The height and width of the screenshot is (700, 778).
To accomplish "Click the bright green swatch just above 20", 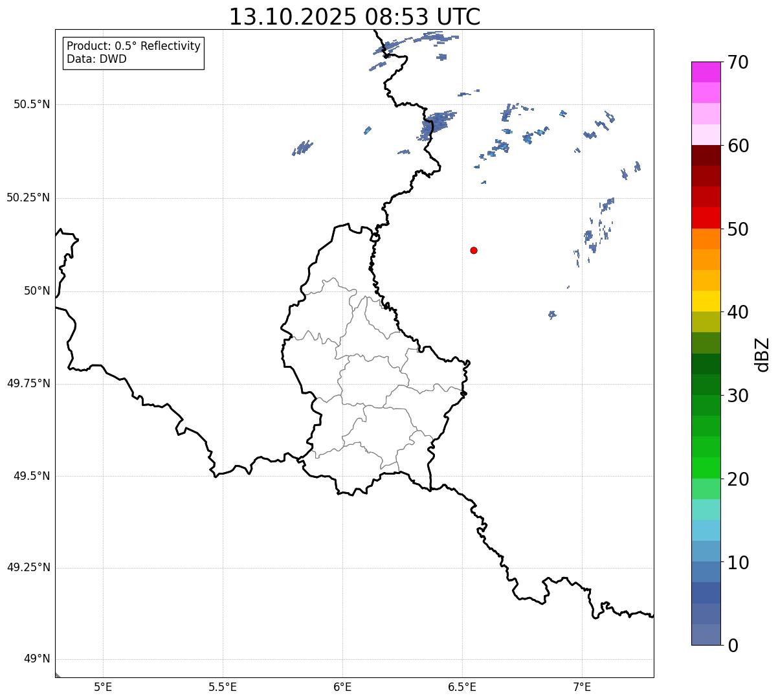I will coord(706,468).
